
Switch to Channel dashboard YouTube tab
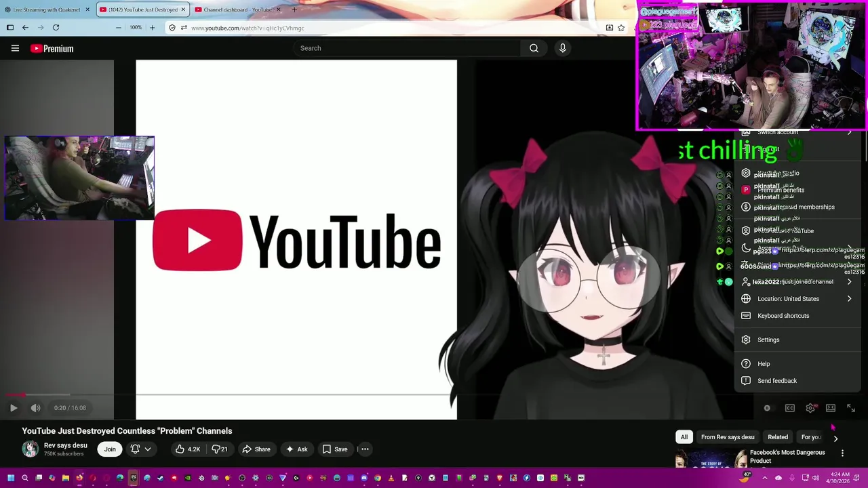[235, 9]
